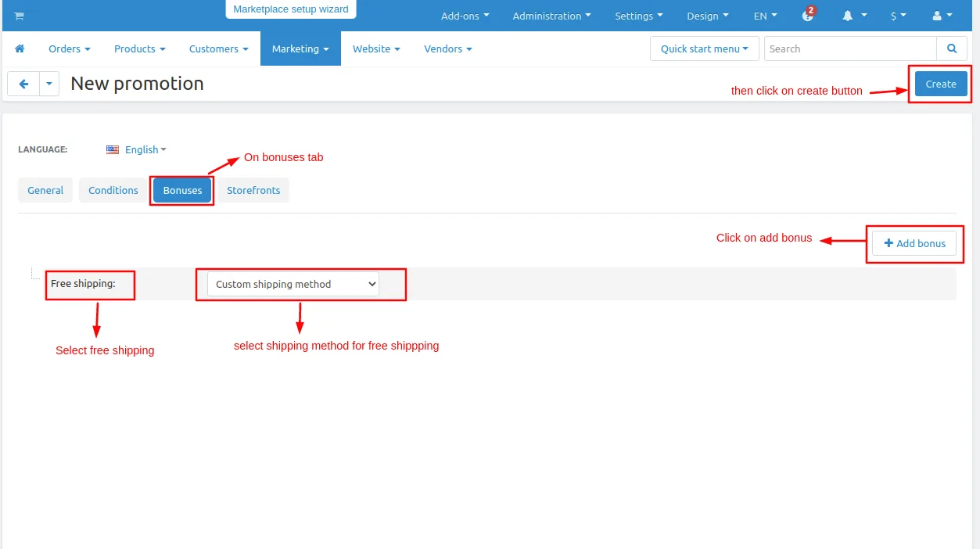Open the dropdown arrow beside back button
Screen dimensions: 980x549
pyautogui.click(x=49, y=84)
